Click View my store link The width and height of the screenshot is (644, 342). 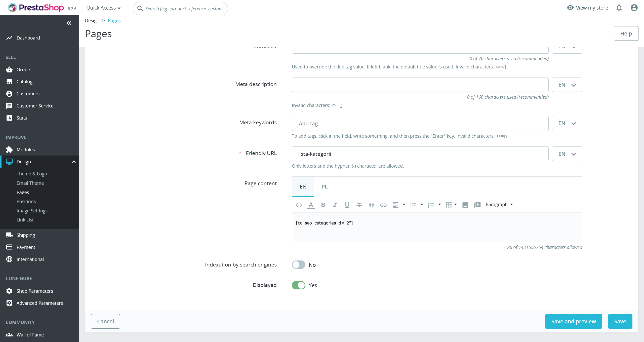(587, 8)
